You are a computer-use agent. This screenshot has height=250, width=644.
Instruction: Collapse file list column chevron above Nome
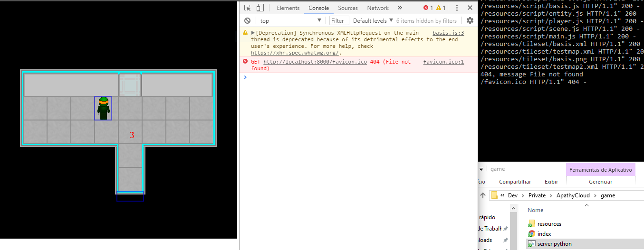click(586, 205)
